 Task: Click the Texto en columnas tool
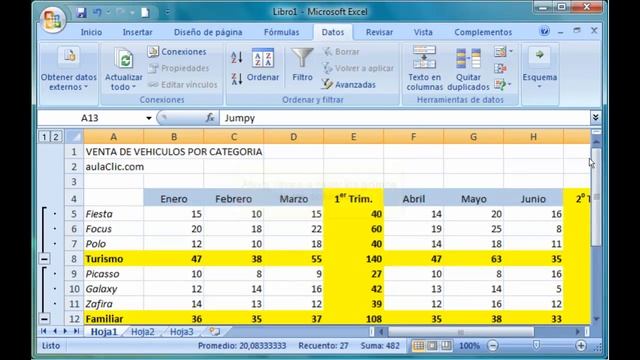(424, 69)
